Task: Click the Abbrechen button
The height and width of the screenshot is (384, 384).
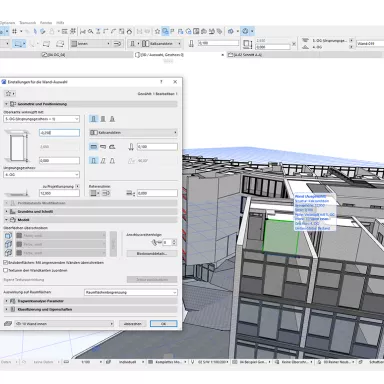Action: (132, 324)
